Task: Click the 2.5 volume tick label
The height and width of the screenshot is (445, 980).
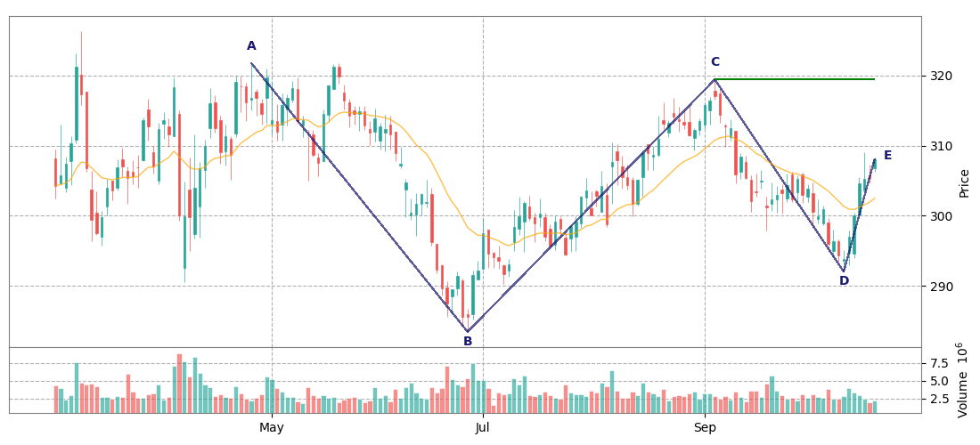Action: pyautogui.click(x=939, y=399)
